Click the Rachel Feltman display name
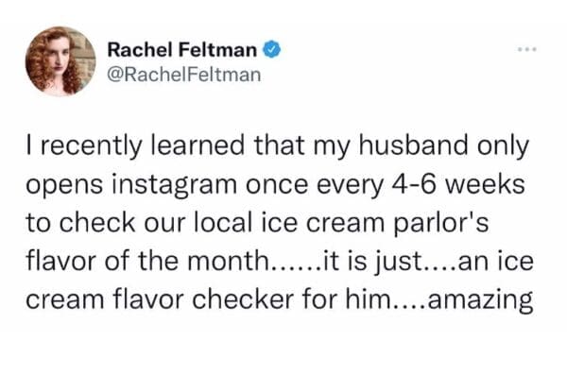 (168, 46)
